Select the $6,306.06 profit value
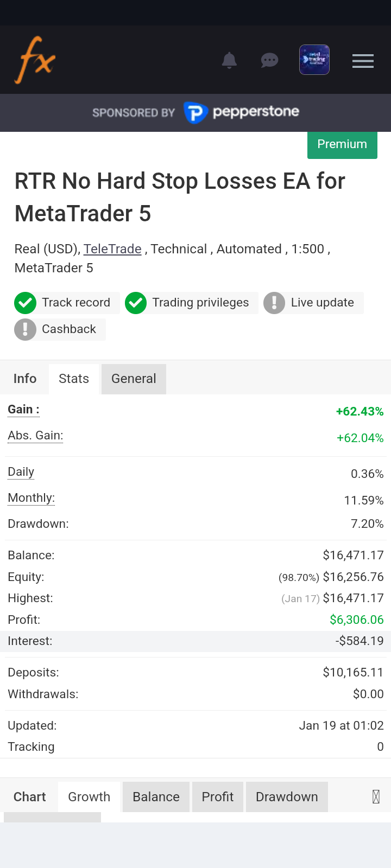Viewport: 391px width, 868px height. click(357, 620)
